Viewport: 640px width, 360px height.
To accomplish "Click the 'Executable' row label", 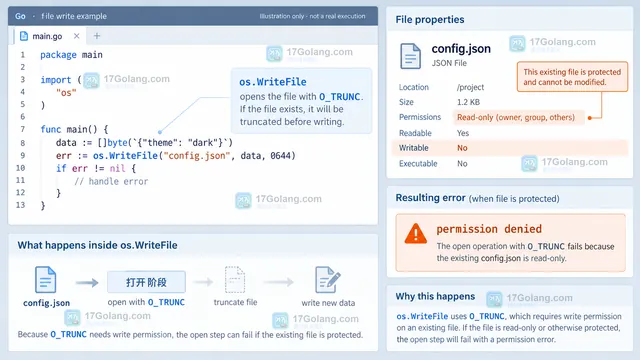I will 418,164.
